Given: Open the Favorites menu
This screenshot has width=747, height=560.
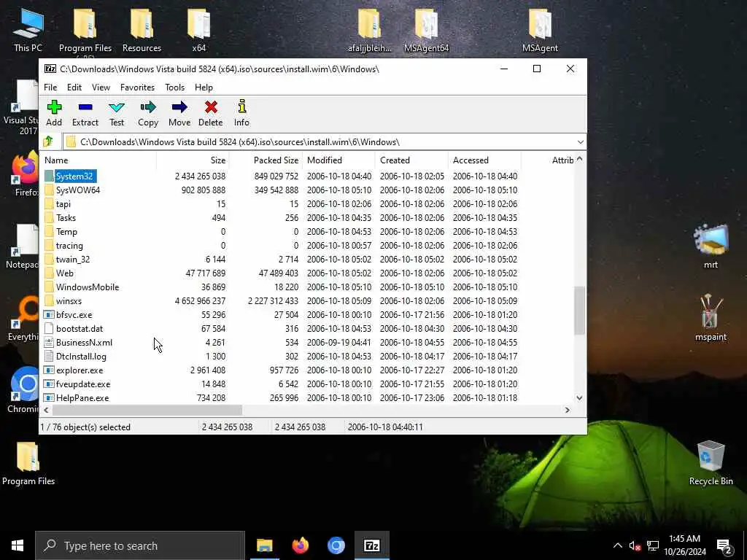Looking at the screenshot, I should 137,87.
